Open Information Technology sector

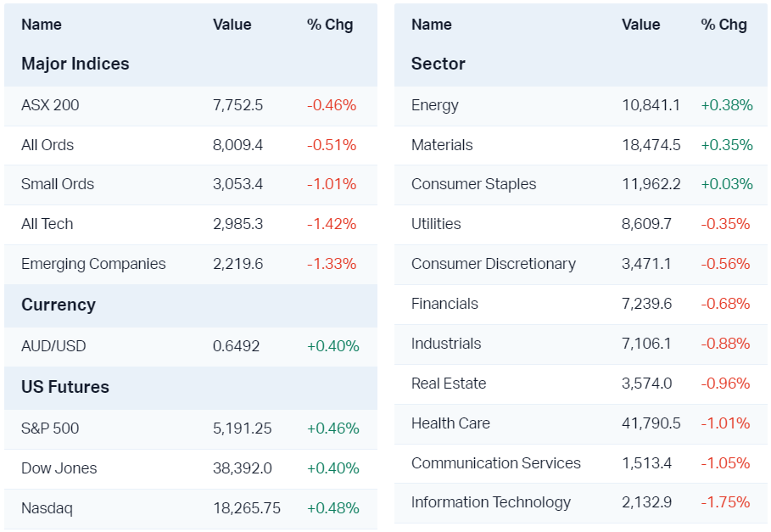coord(491,502)
